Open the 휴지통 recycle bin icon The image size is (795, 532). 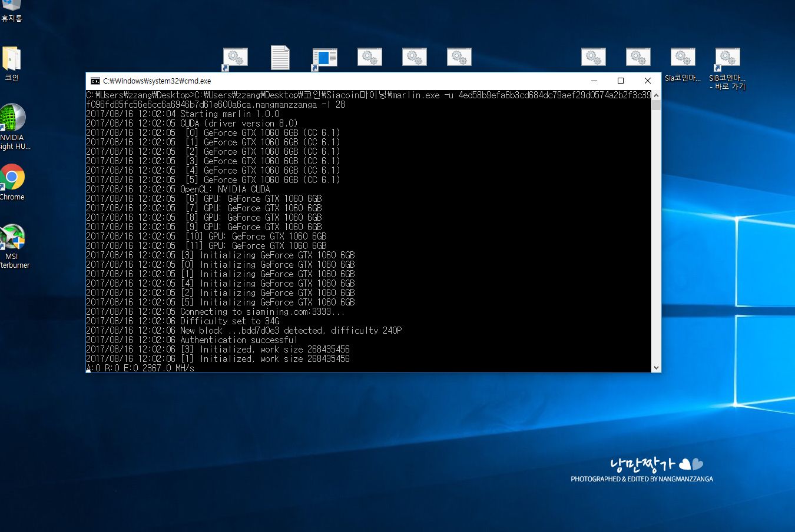coord(11,11)
